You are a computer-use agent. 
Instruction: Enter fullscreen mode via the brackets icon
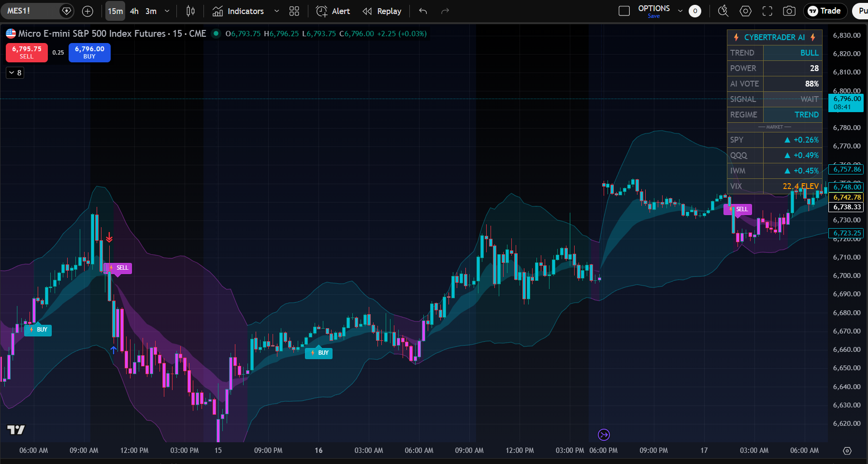click(767, 11)
